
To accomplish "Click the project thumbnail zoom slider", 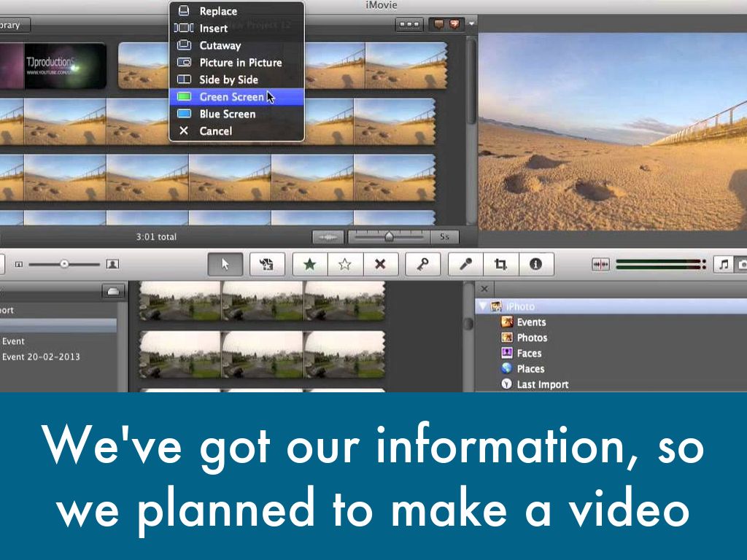I will coord(389,237).
